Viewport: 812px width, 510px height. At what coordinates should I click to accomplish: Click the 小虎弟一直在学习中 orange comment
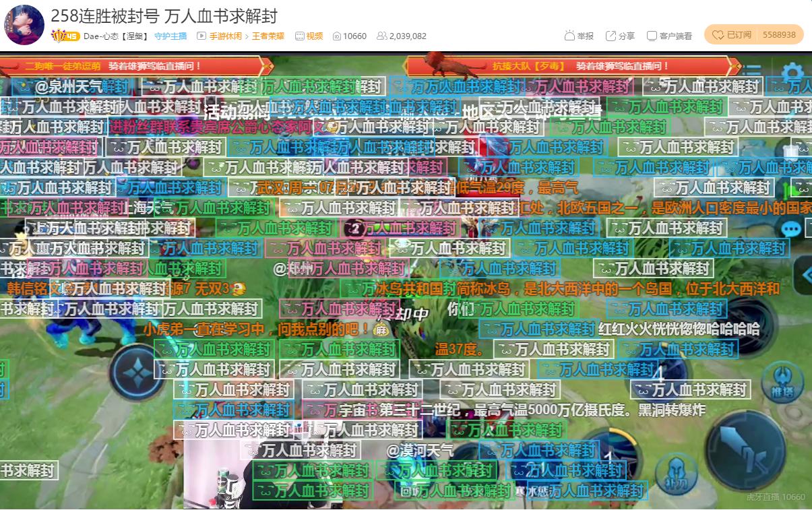[267, 329]
